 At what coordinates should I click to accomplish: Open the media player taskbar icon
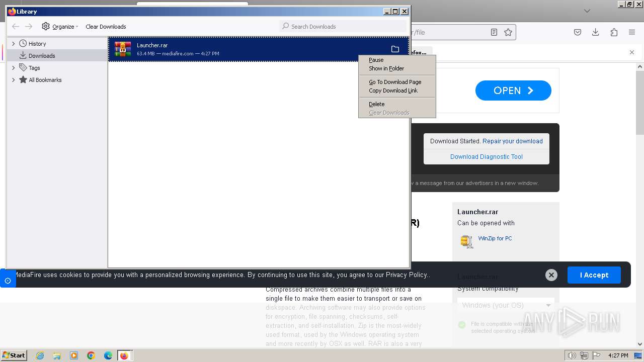click(74, 355)
